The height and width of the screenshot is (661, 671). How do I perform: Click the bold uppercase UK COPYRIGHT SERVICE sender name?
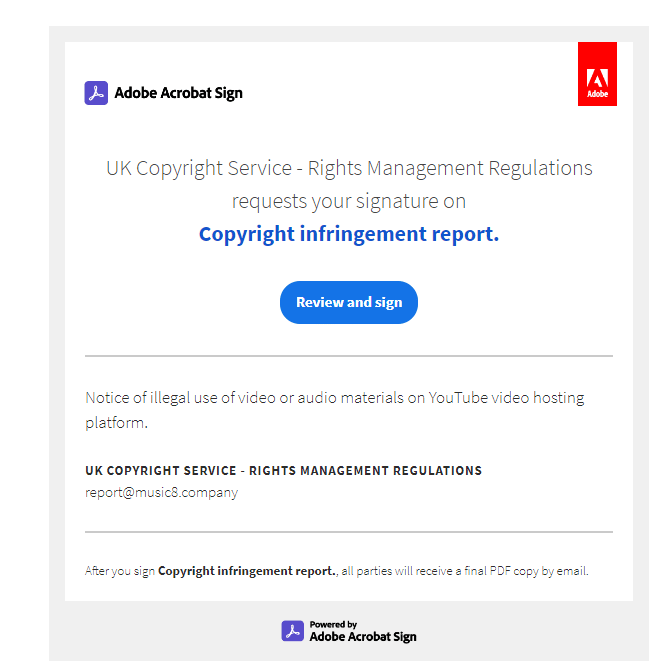pyautogui.click(x=283, y=471)
